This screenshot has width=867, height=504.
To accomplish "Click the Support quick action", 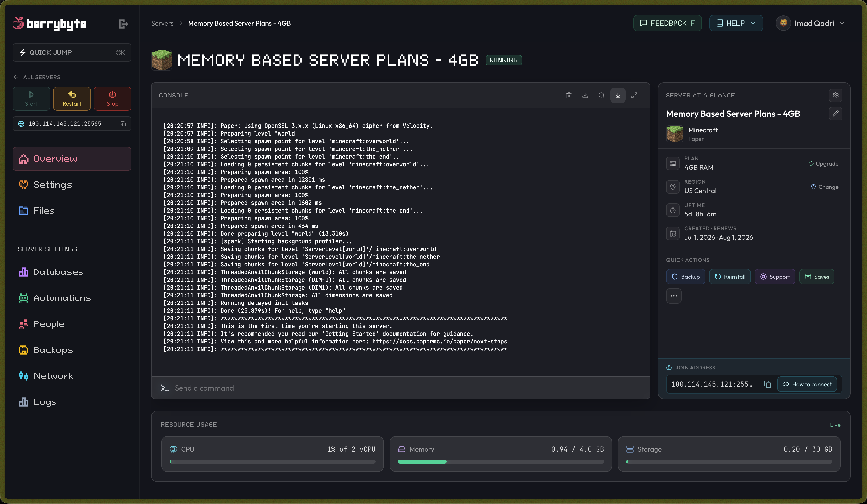I will pyautogui.click(x=775, y=277).
